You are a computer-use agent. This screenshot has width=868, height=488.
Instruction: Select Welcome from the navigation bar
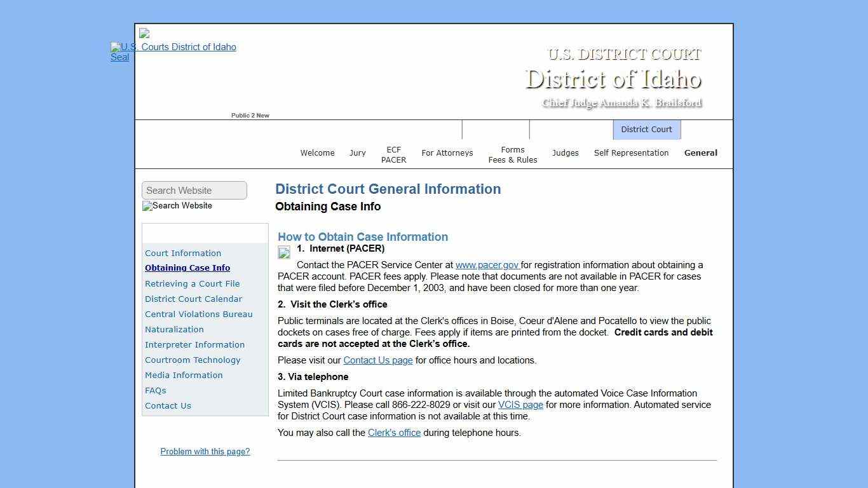[x=317, y=152]
